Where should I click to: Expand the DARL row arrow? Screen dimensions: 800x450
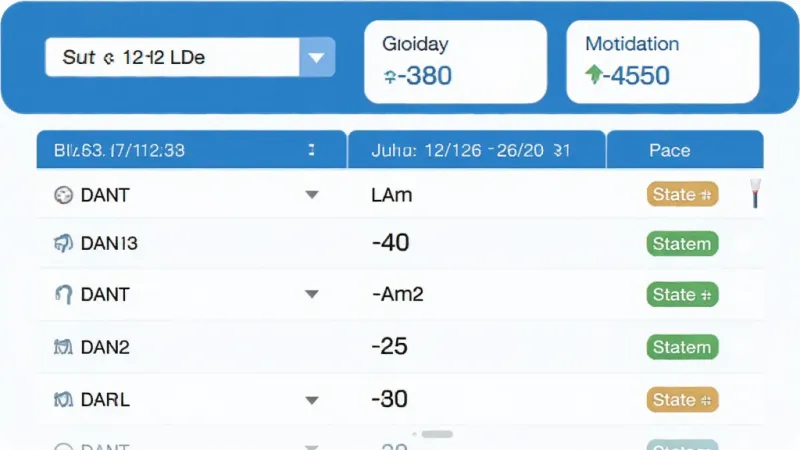[x=312, y=400]
